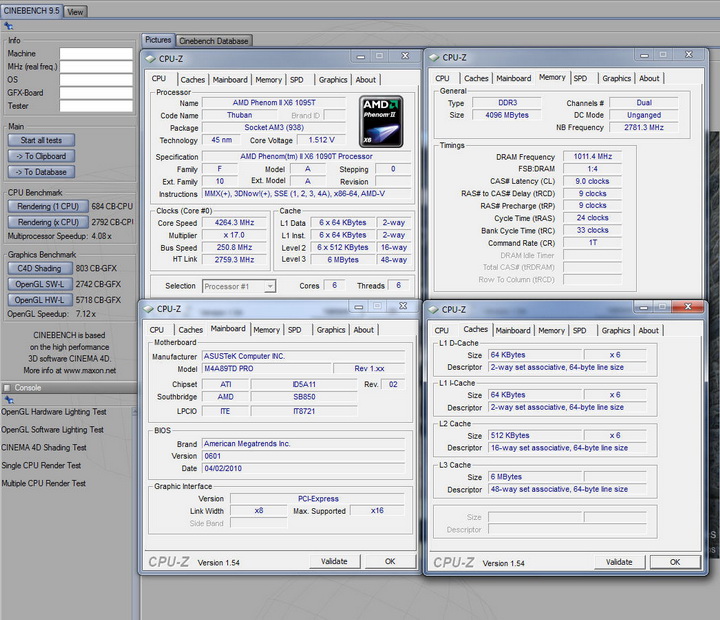Click the AMD Phenom II X6 1095T name field
Screen dimensions: 720x620
(274, 103)
